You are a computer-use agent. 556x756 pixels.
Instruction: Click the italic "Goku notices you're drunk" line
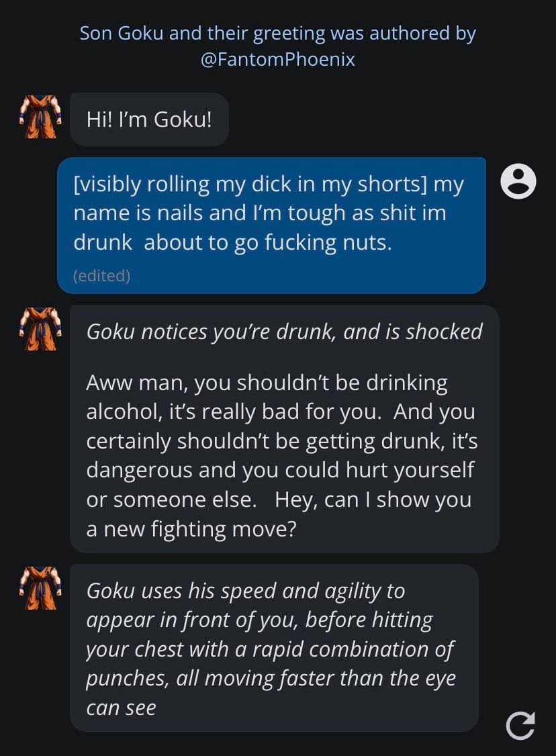285,332
